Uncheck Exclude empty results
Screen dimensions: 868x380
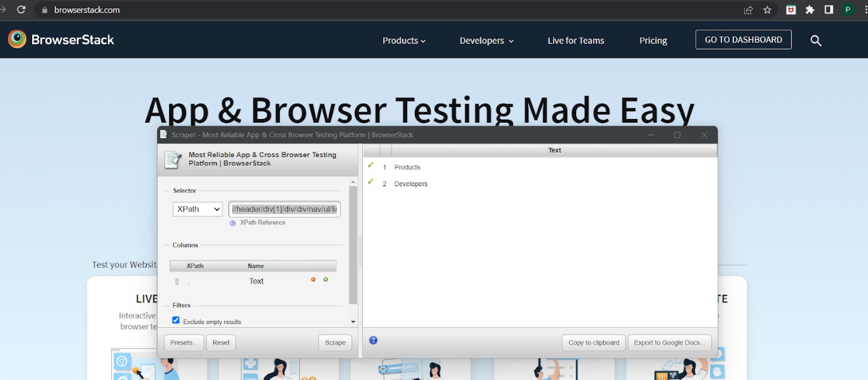pyautogui.click(x=176, y=320)
